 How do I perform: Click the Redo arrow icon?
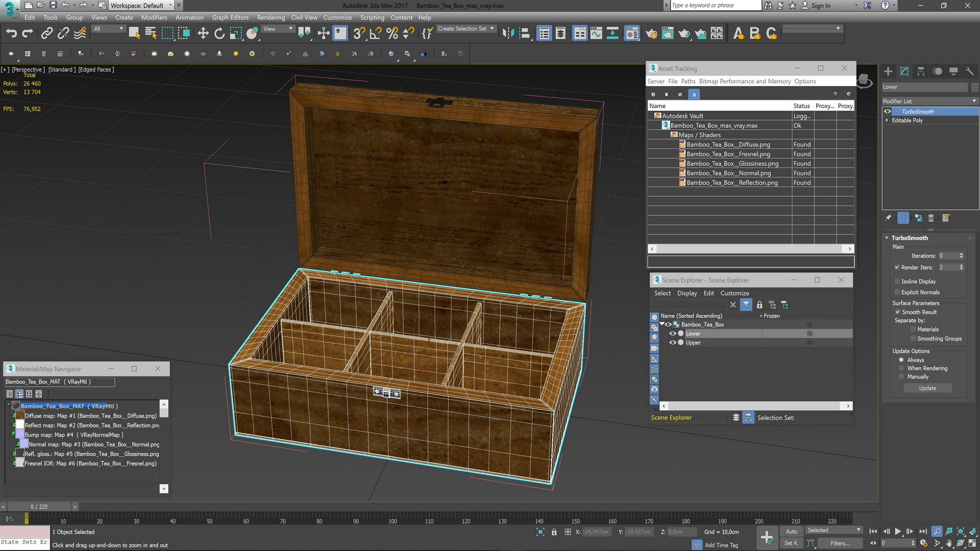[28, 34]
